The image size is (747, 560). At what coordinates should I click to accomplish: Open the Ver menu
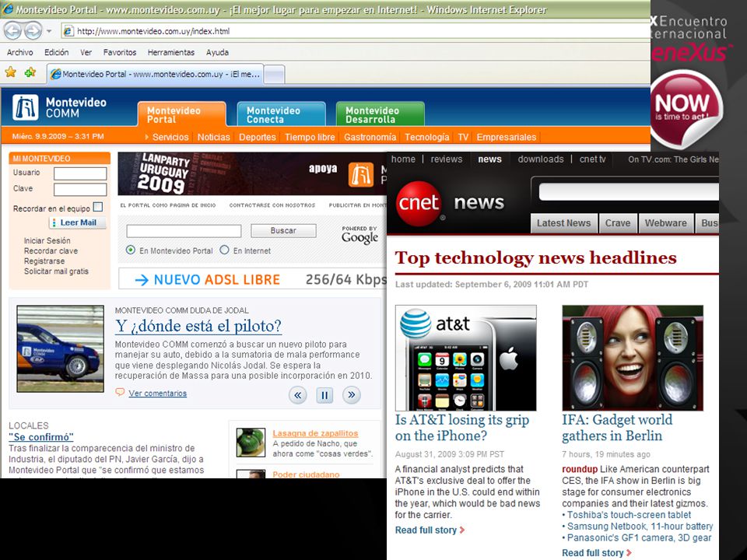[x=86, y=52]
